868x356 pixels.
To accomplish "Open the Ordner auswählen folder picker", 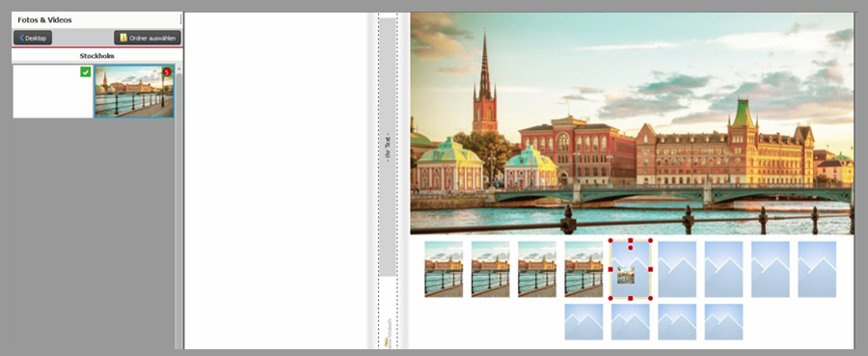I will (148, 39).
